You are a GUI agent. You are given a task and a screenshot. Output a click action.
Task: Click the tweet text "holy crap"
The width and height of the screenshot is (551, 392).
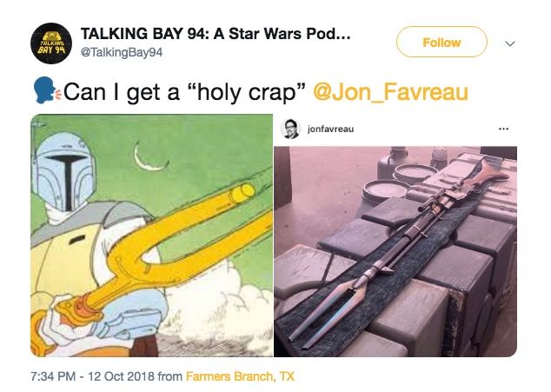(246, 92)
